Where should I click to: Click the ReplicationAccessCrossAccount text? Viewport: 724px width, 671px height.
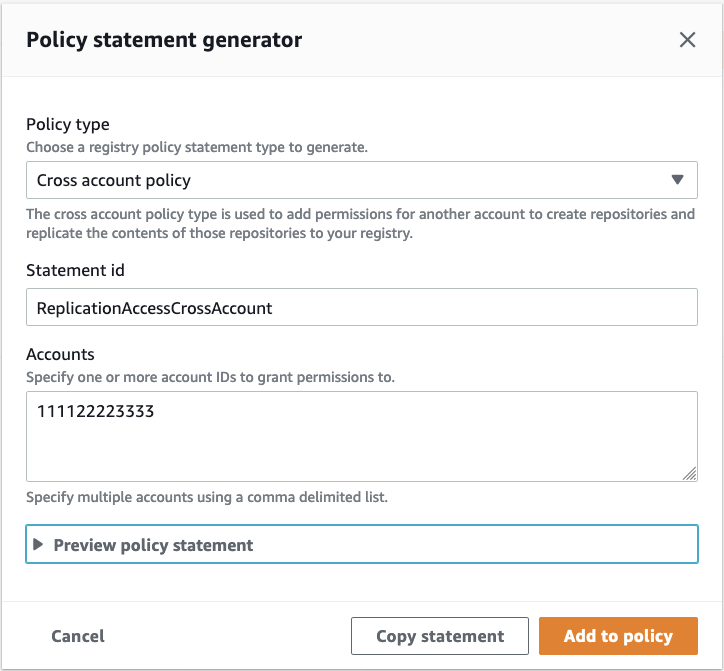155,308
